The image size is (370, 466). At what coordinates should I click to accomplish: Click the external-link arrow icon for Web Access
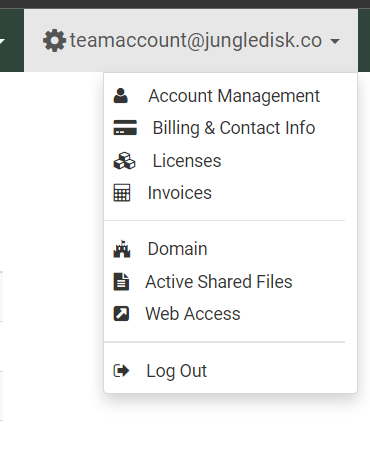click(x=121, y=314)
